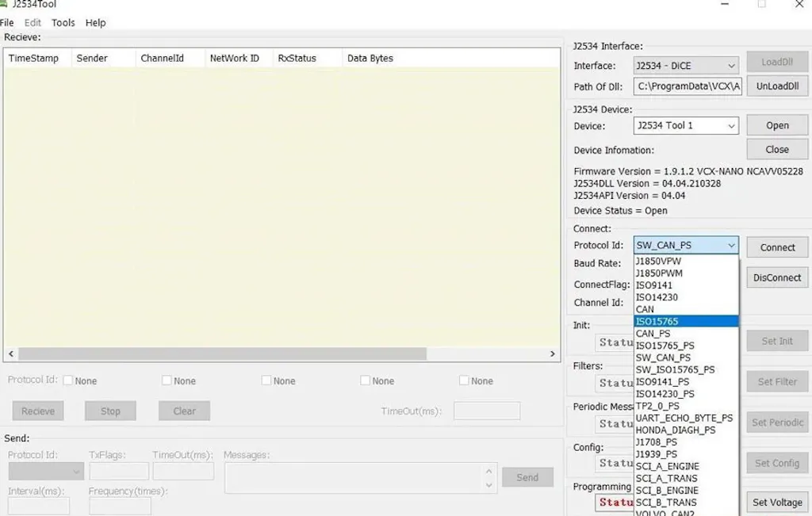Select ISO15765 from the protocol list
Image resolution: width=812 pixels, height=516 pixels.
coord(657,321)
